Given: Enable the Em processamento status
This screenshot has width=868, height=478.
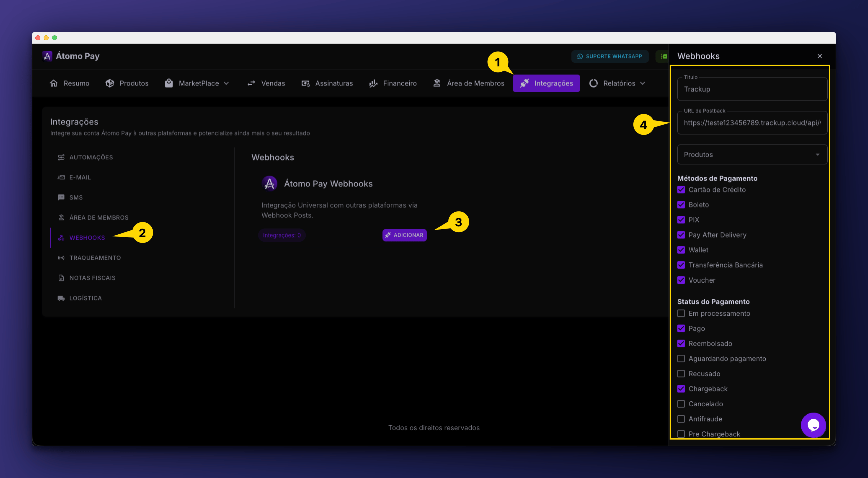Looking at the screenshot, I should pos(681,314).
